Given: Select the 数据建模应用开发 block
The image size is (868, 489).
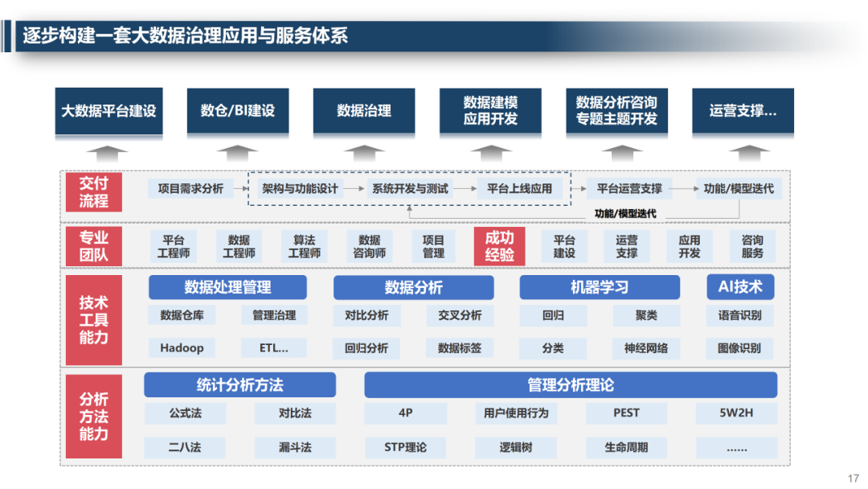Looking at the screenshot, I should tap(489, 112).
